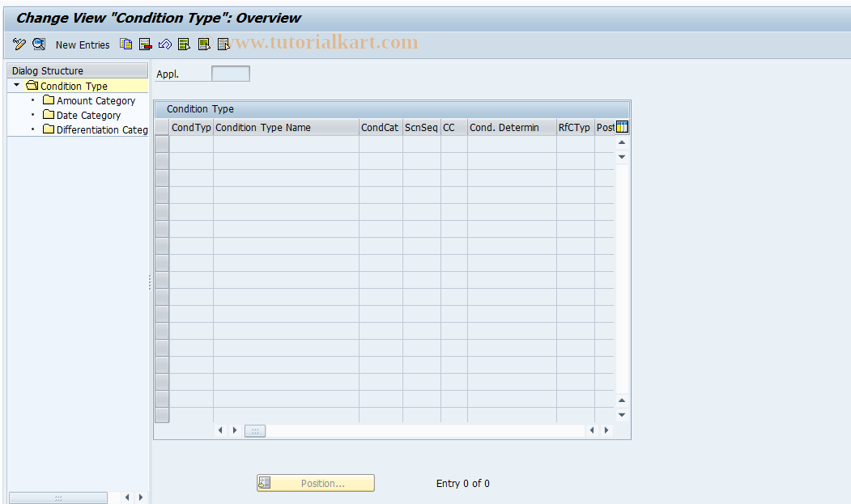Open the Date Category folder
The width and height of the screenshot is (851, 504).
[88, 115]
